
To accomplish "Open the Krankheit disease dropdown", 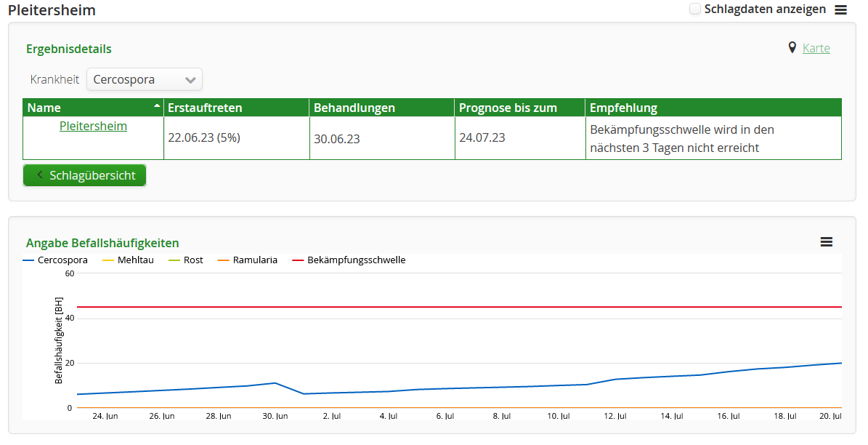I will pyautogui.click(x=144, y=80).
